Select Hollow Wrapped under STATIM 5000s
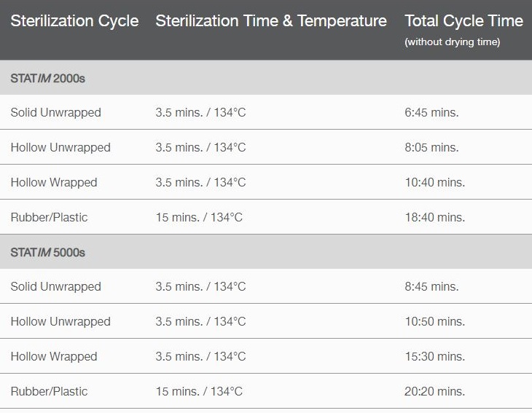This screenshot has height=413, width=532. pyautogui.click(x=54, y=356)
